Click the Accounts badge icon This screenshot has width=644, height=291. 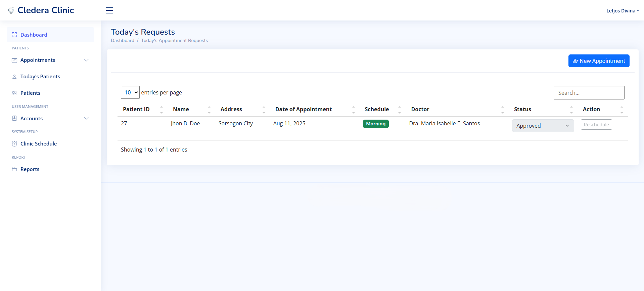tap(14, 118)
